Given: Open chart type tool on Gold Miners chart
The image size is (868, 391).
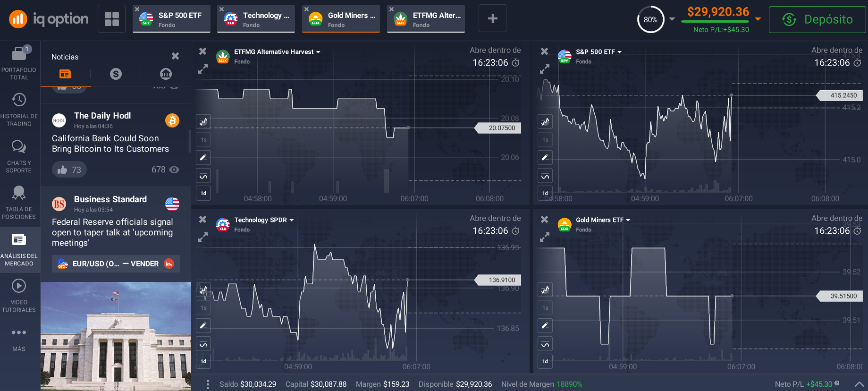Looking at the screenshot, I should tap(545, 290).
